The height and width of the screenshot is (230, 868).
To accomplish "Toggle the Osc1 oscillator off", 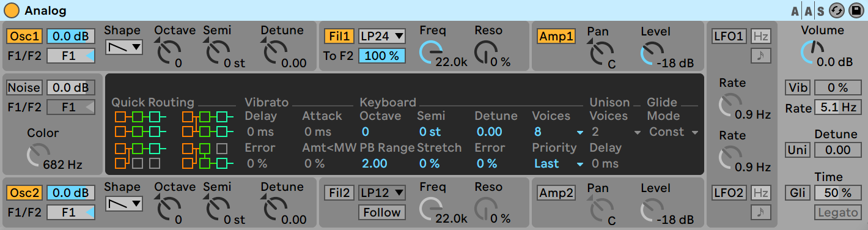I will click(x=24, y=36).
